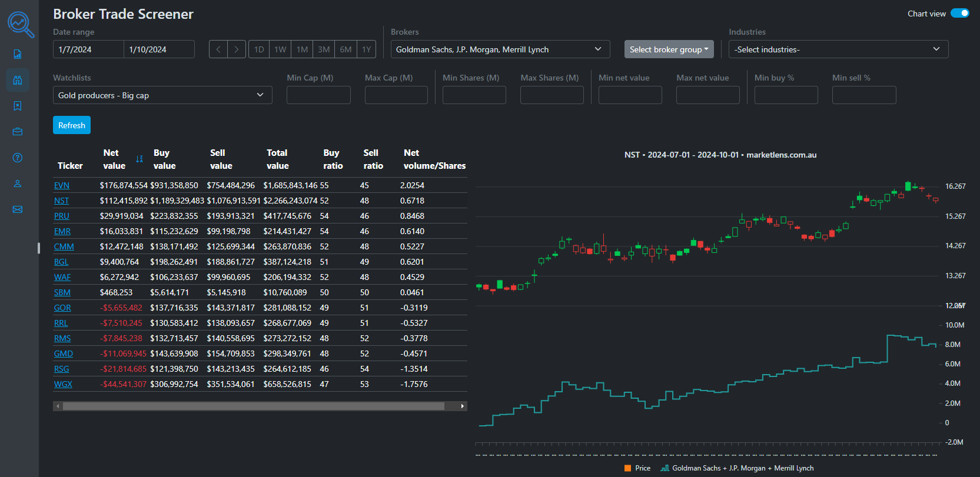
Task: Click the Ticker column header
Action: point(70,166)
